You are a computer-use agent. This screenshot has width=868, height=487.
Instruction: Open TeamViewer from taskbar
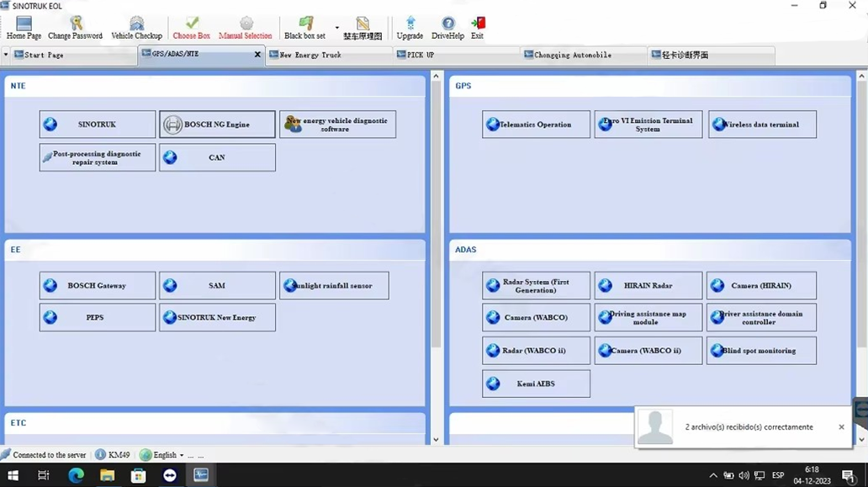click(170, 475)
